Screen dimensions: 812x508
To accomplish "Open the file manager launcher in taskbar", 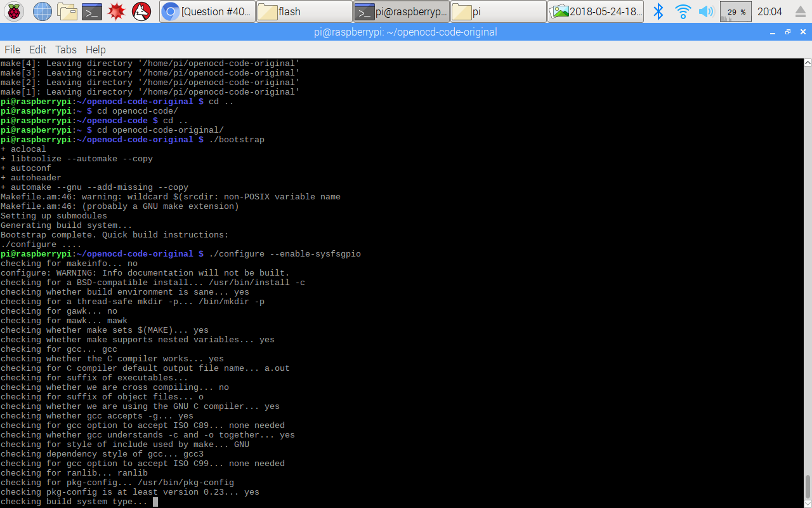I will 67,11.
